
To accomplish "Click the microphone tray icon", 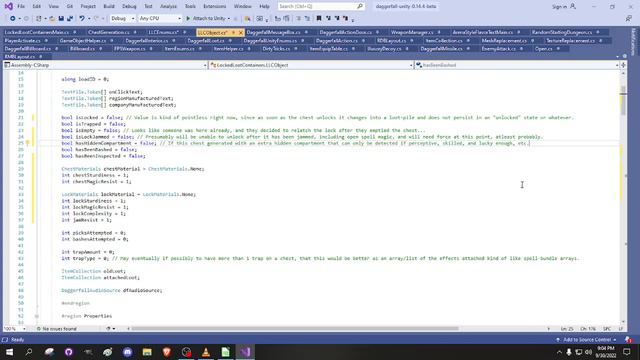I will tap(569, 352).
